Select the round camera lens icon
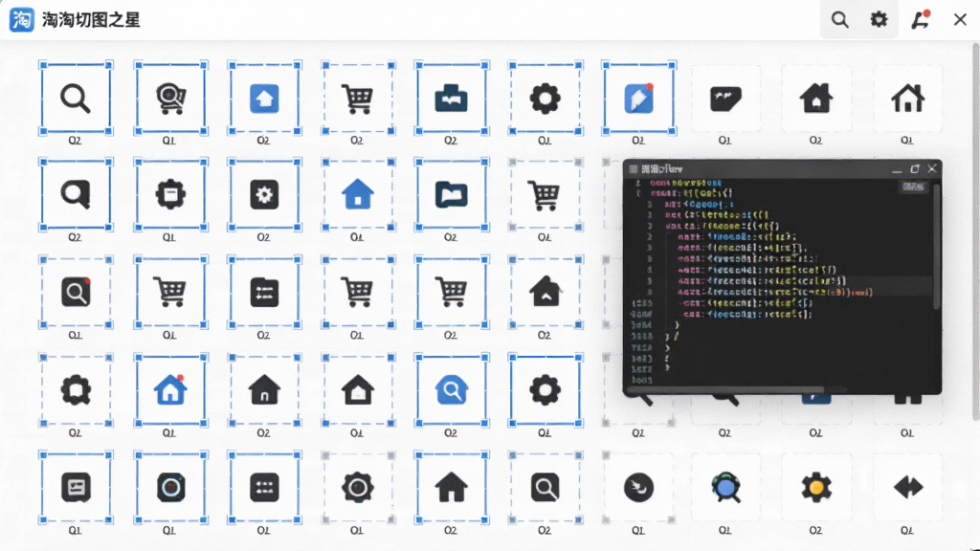Image resolution: width=980 pixels, height=551 pixels. click(170, 487)
